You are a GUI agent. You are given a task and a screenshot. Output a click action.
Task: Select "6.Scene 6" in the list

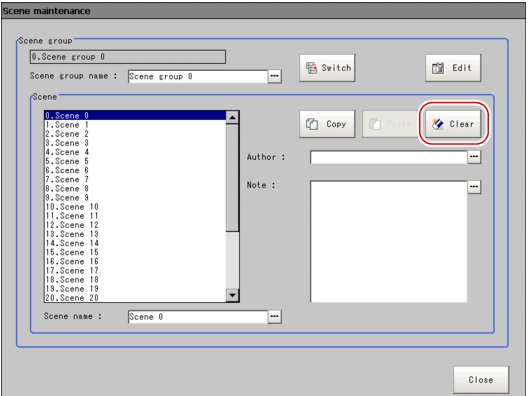(x=135, y=170)
